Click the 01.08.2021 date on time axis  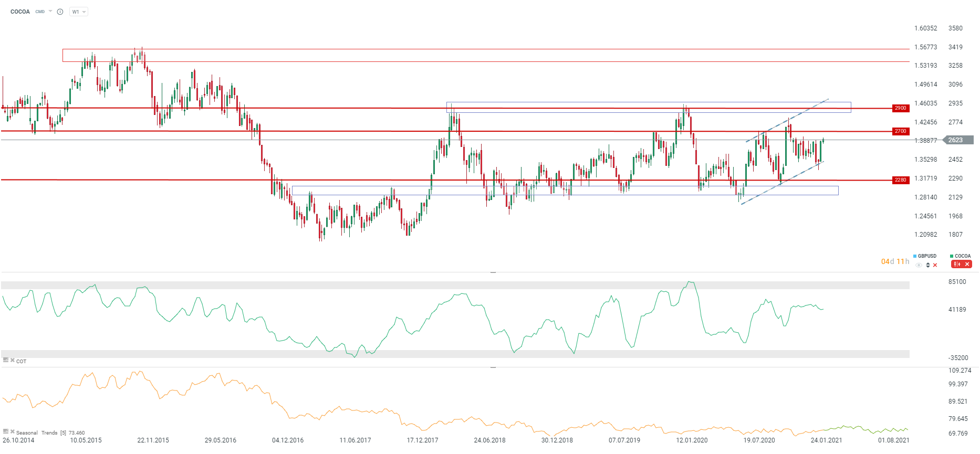[x=893, y=440]
